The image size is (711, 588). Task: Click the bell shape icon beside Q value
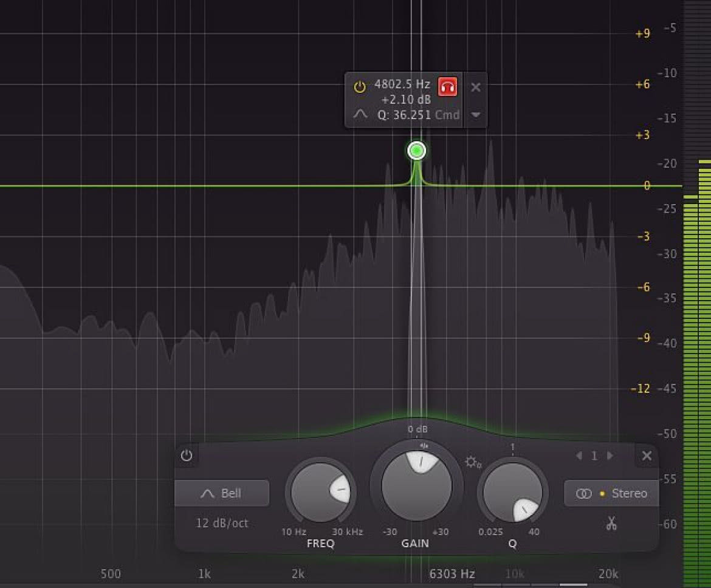(360, 114)
